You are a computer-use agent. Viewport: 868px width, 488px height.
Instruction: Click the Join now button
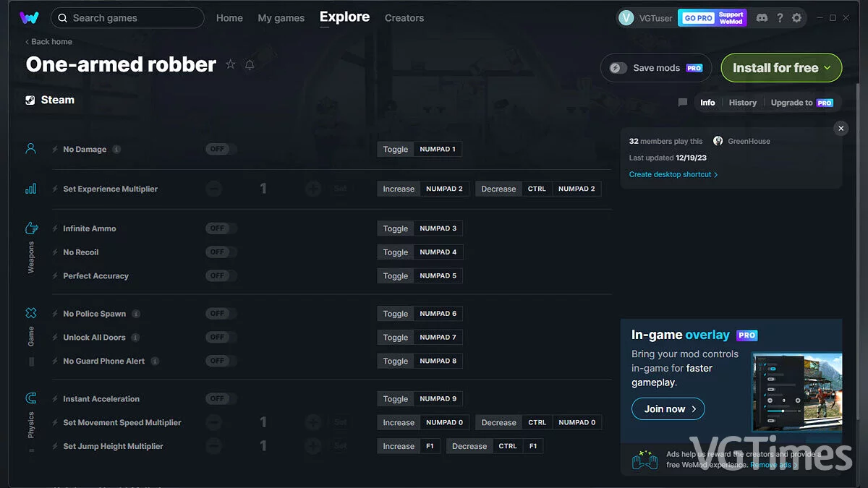668,409
